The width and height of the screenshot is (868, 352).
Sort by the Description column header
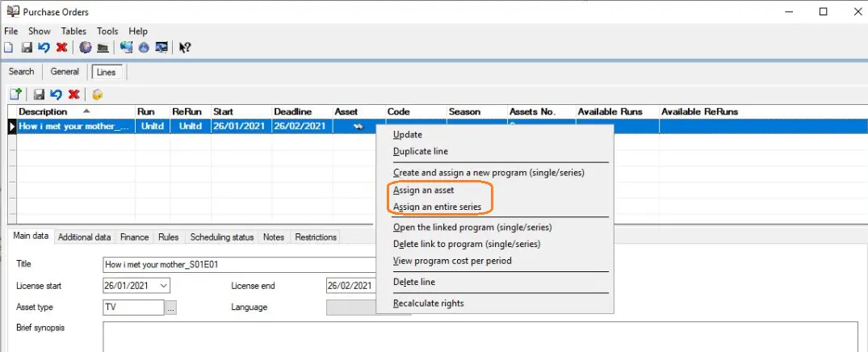click(44, 111)
